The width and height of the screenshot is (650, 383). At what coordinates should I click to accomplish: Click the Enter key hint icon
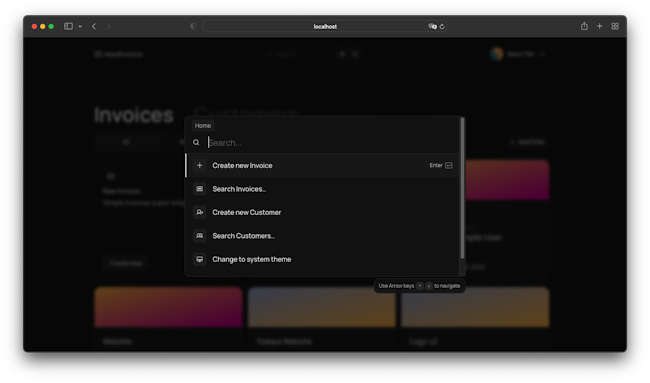(449, 165)
